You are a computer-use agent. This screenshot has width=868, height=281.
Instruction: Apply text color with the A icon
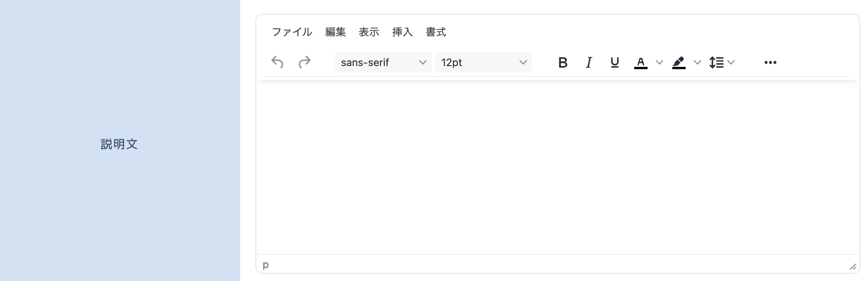pyautogui.click(x=641, y=62)
